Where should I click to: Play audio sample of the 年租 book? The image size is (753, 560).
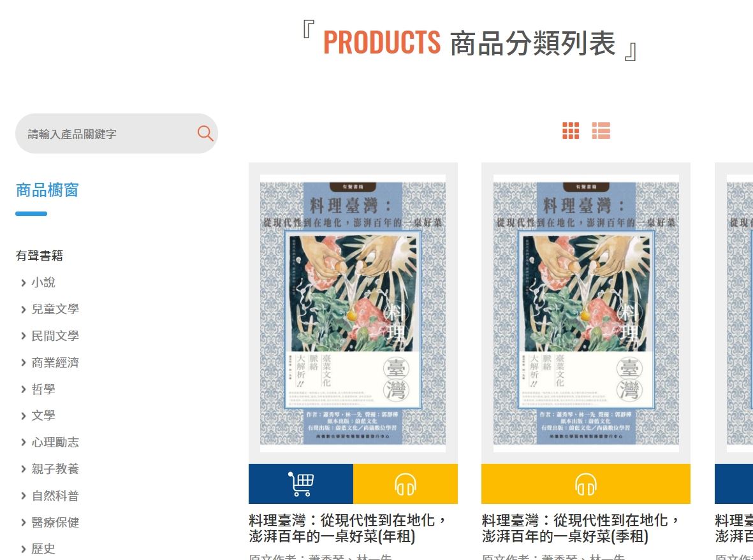(406, 484)
